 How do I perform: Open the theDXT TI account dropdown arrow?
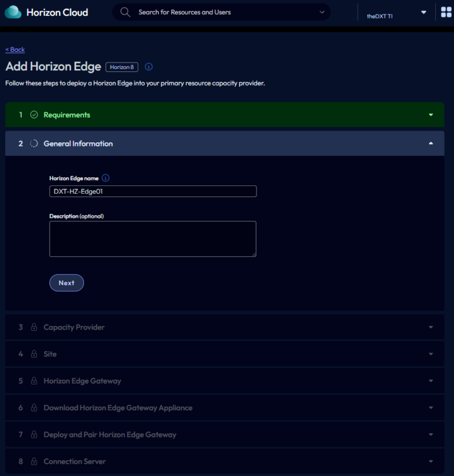[x=424, y=12]
